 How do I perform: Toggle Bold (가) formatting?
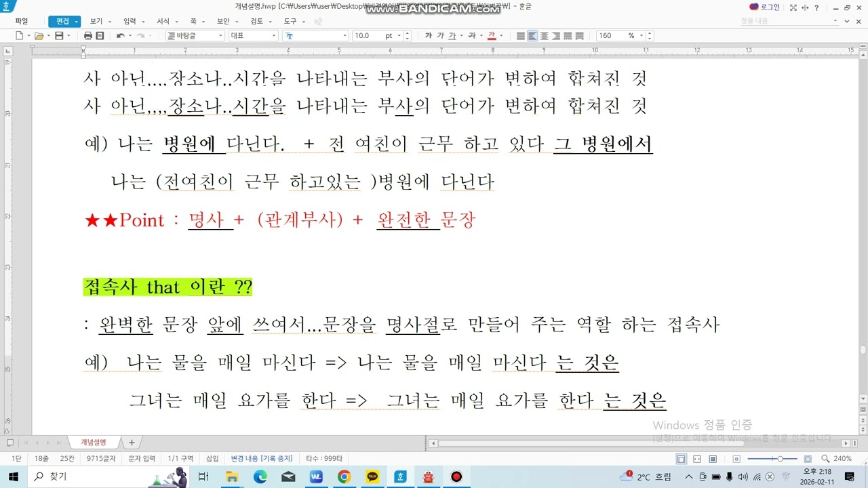click(429, 36)
